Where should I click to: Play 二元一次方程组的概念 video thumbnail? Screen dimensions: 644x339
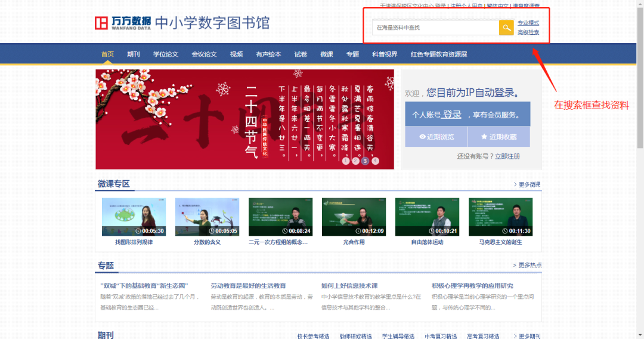(x=280, y=217)
